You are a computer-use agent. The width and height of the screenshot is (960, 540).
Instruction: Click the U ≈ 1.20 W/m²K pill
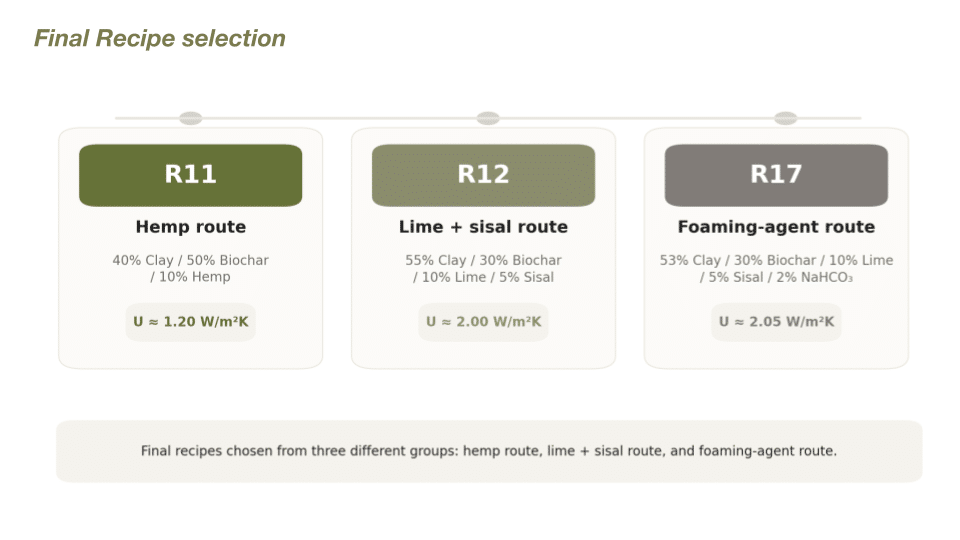point(190,322)
